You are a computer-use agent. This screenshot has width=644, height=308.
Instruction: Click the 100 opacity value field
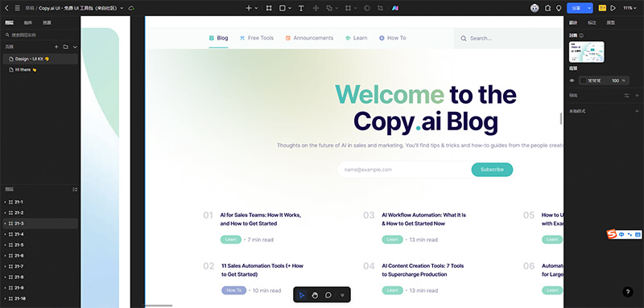click(x=615, y=80)
